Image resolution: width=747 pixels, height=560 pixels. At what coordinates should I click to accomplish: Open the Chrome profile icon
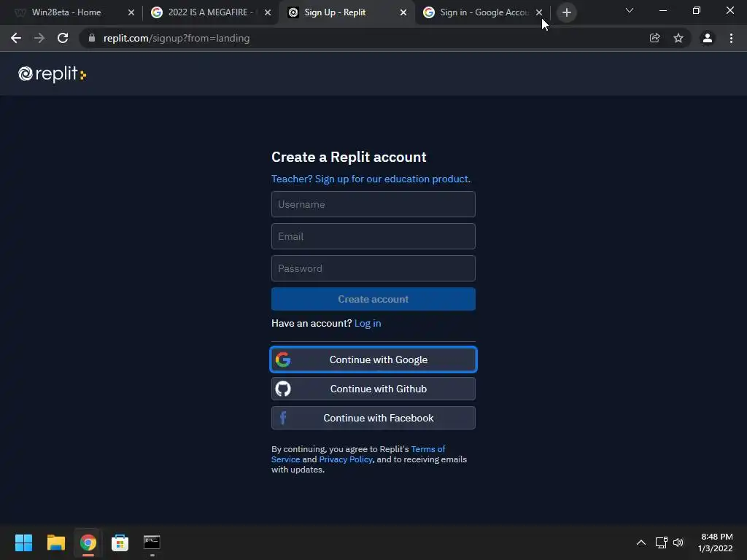708,38
